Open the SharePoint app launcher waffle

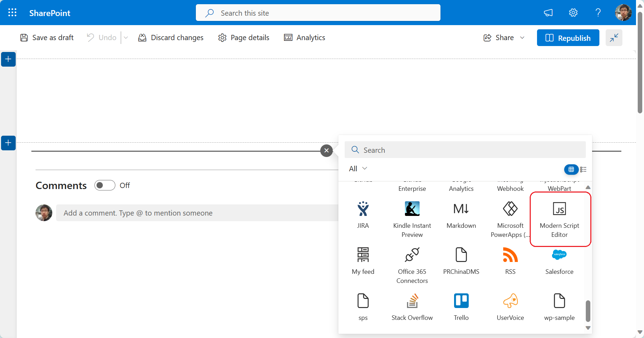(x=12, y=13)
